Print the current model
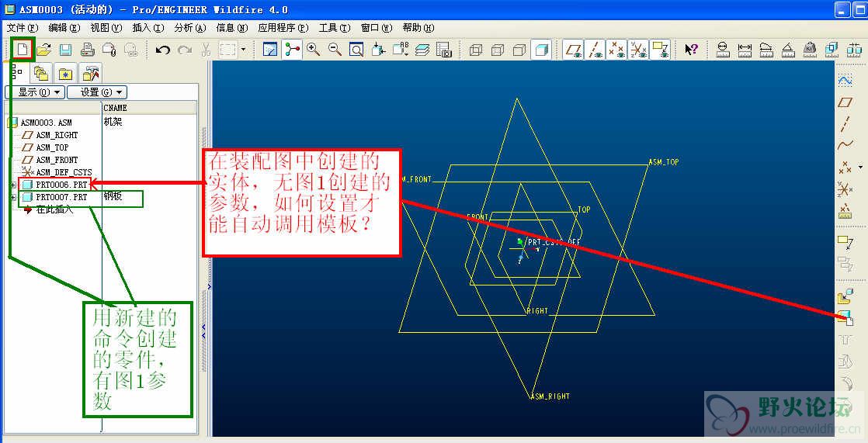Viewport: 868px width, 443px height. tap(87, 50)
